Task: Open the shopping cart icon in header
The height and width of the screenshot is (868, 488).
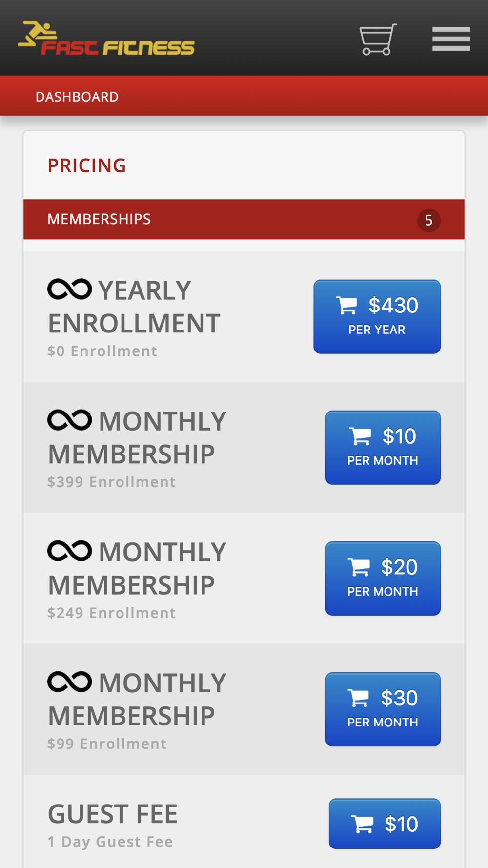Action: pos(378,39)
